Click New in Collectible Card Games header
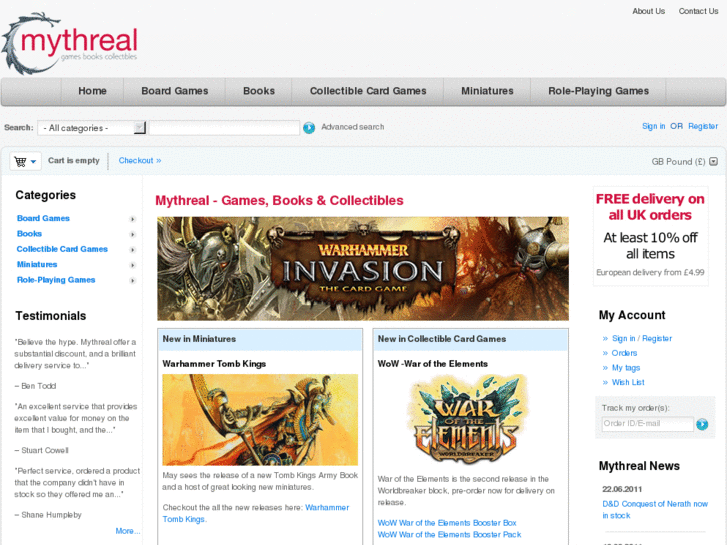 pos(471,340)
